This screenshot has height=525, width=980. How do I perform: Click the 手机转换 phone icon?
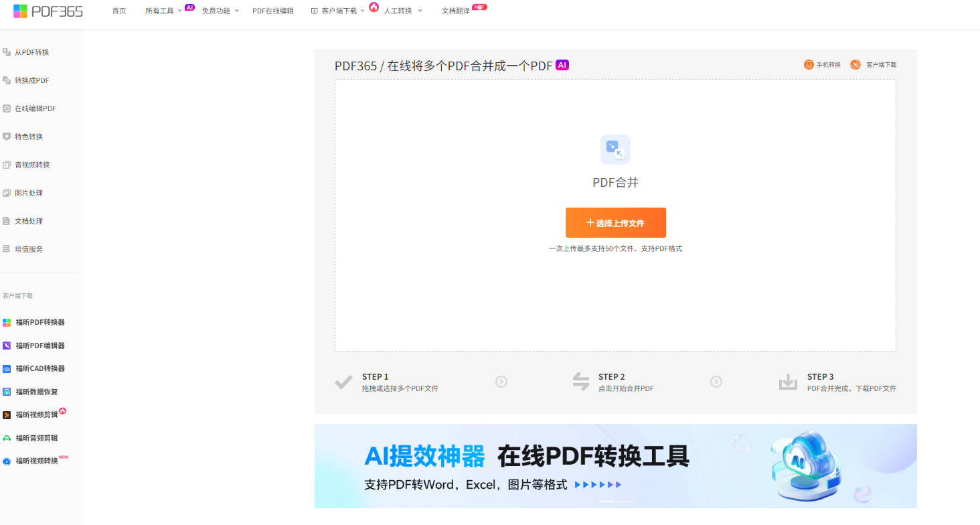pos(809,65)
